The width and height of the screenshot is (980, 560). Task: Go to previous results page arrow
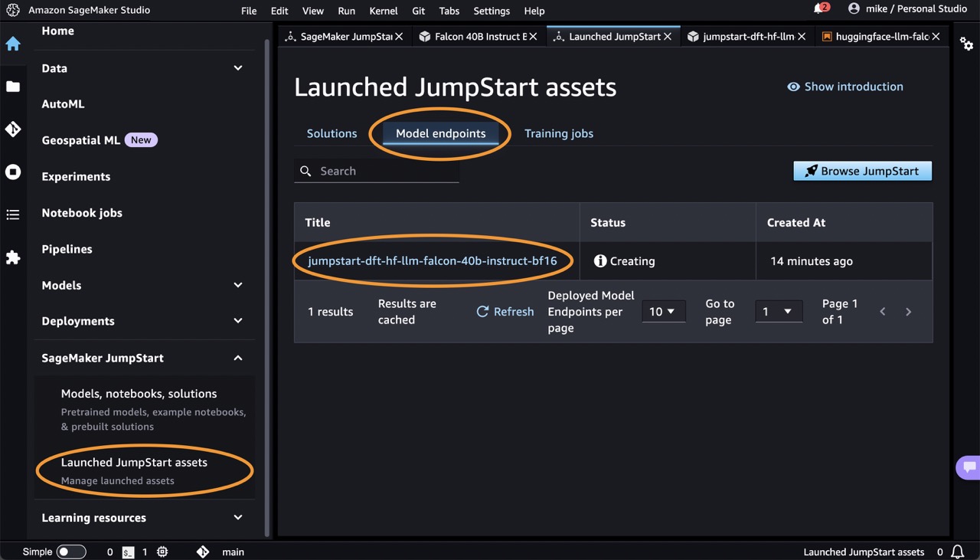click(883, 312)
